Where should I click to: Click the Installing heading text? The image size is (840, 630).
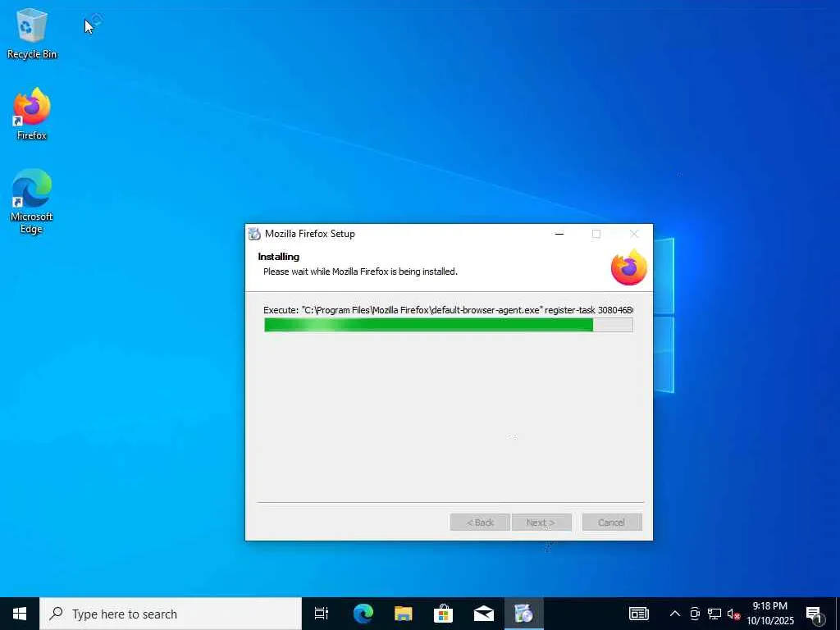(279, 257)
